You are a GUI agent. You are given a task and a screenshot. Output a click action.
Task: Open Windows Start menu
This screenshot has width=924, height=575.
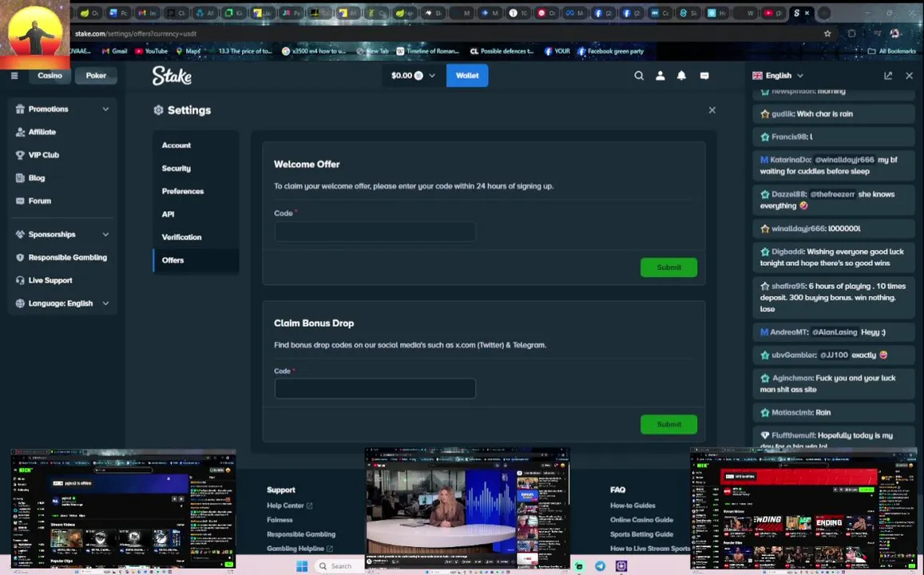302,566
